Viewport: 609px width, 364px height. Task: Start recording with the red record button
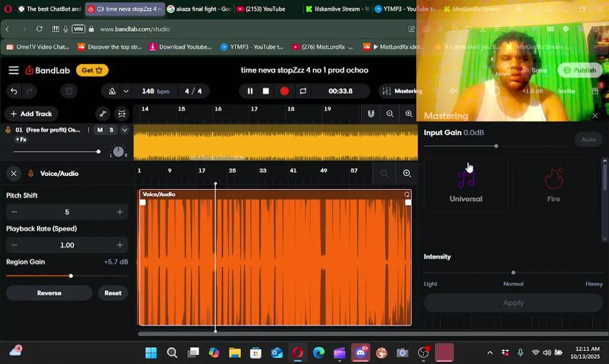pos(284,91)
